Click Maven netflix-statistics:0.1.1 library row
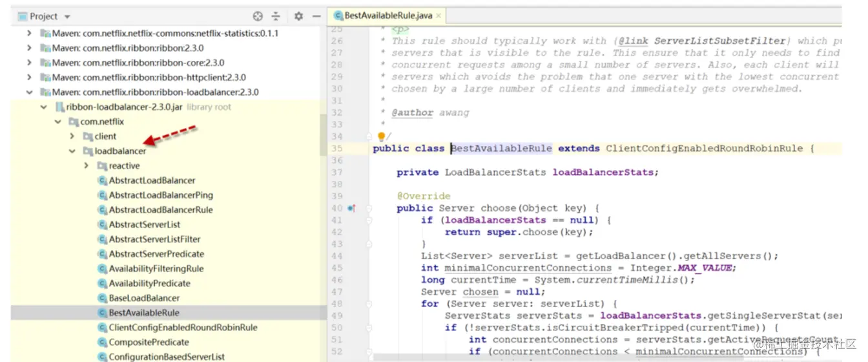This screenshot has height=362, width=868. point(160,33)
